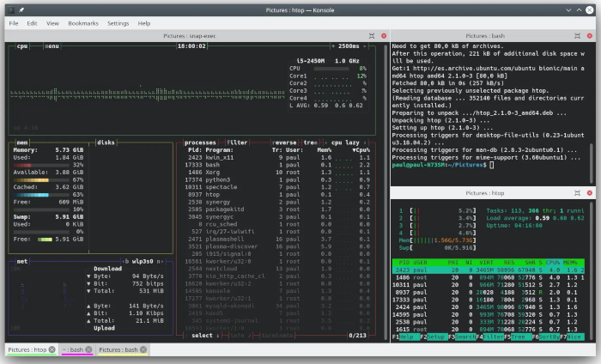Screen dimensions: 601x364
Task: Open the bpytop menu option
Action: click(52, 47)
